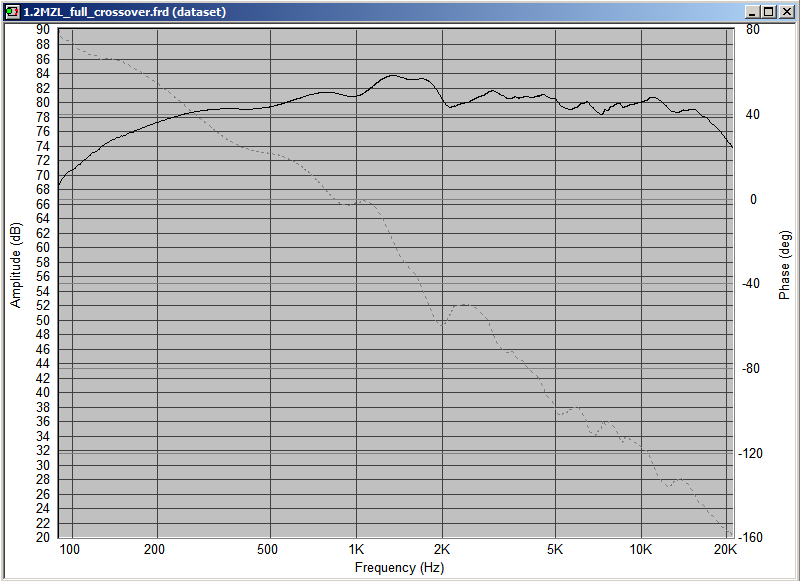Minimize the 1.2MZL_full_crossover.frd window

pyautogui.click(x=753, y=11)
